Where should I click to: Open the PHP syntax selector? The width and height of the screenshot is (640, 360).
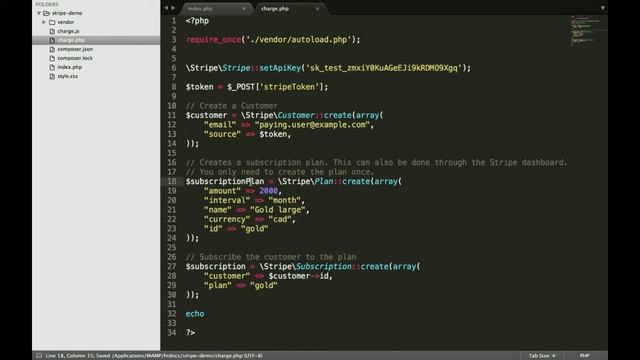584,356
